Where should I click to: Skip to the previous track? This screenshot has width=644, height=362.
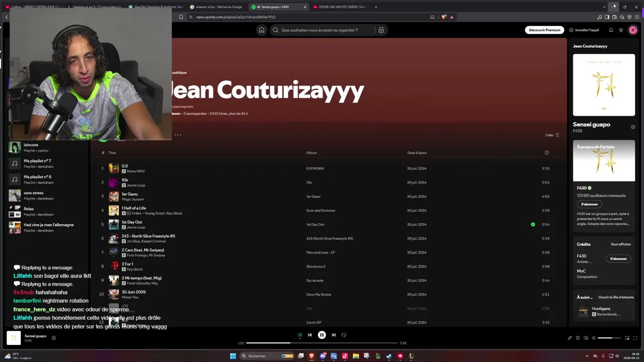(x=310, y=335)
